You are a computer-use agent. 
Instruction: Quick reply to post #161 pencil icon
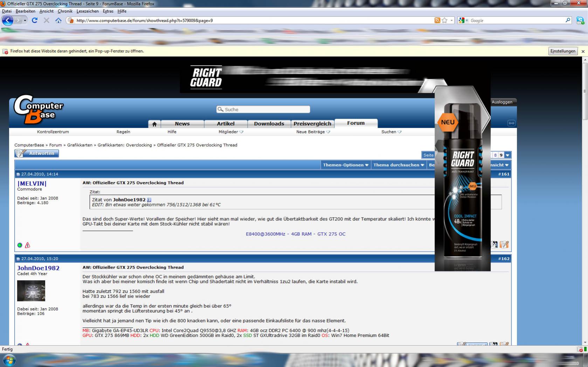(x=504, y=245)
